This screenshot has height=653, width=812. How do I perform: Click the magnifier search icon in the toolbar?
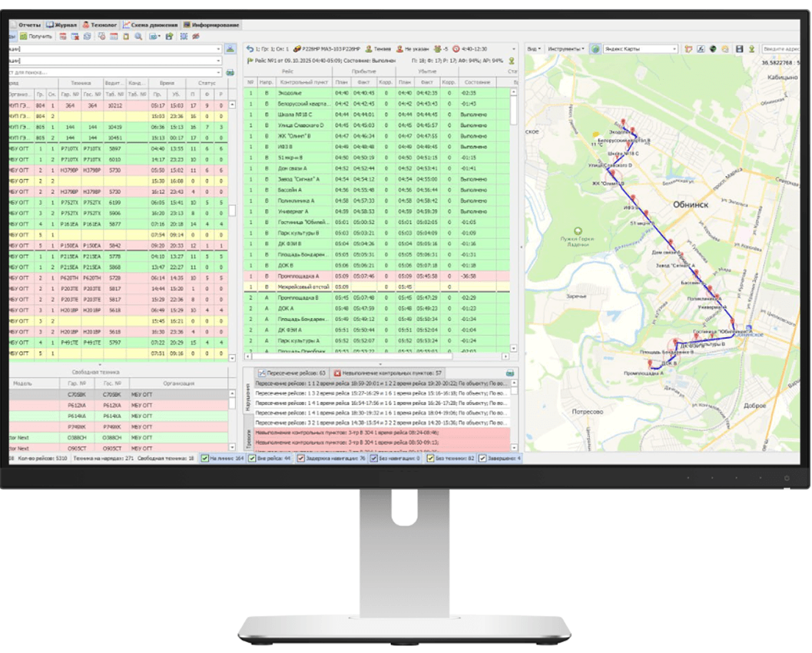138,36
